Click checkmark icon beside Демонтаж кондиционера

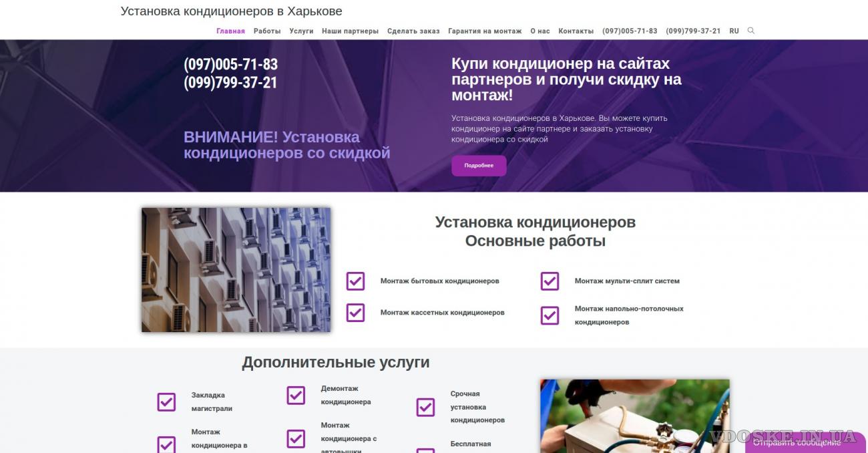296,396
